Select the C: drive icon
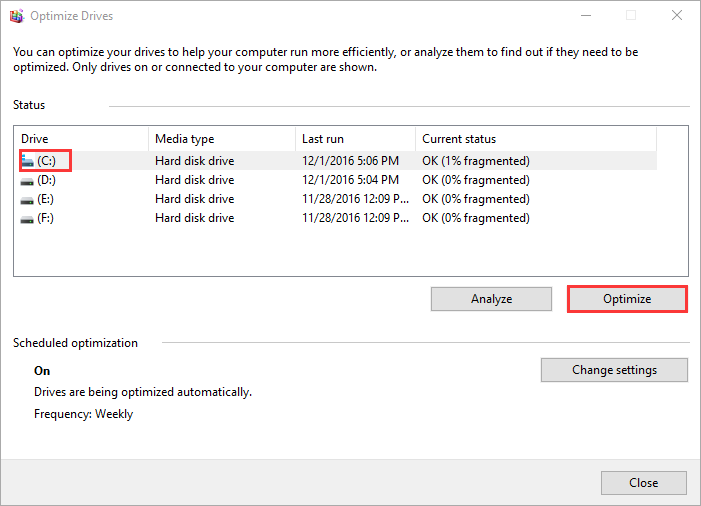 click(27, 161)
